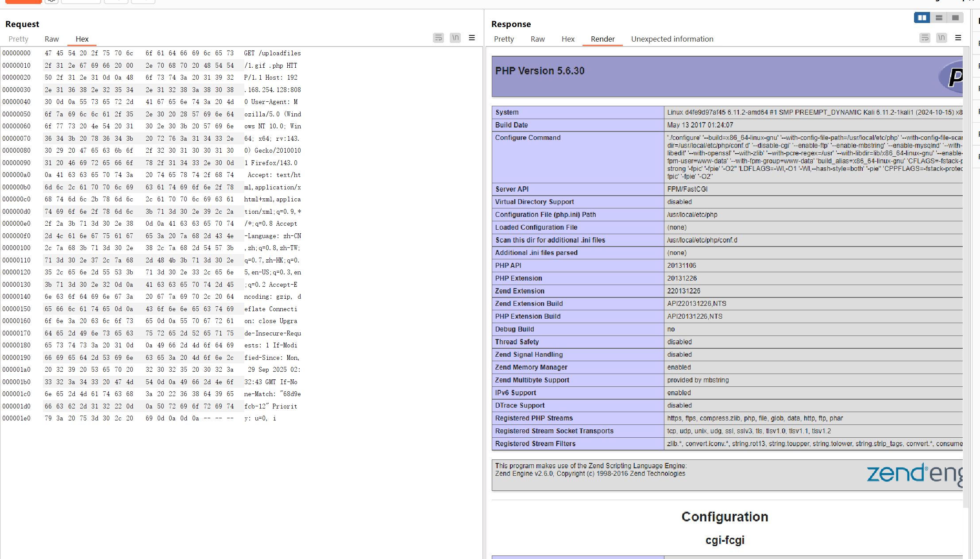Image resolution: width=980 pixels, height=559 pixels.
Task: Click the orange Send button
Action: (x=23, y=1)
